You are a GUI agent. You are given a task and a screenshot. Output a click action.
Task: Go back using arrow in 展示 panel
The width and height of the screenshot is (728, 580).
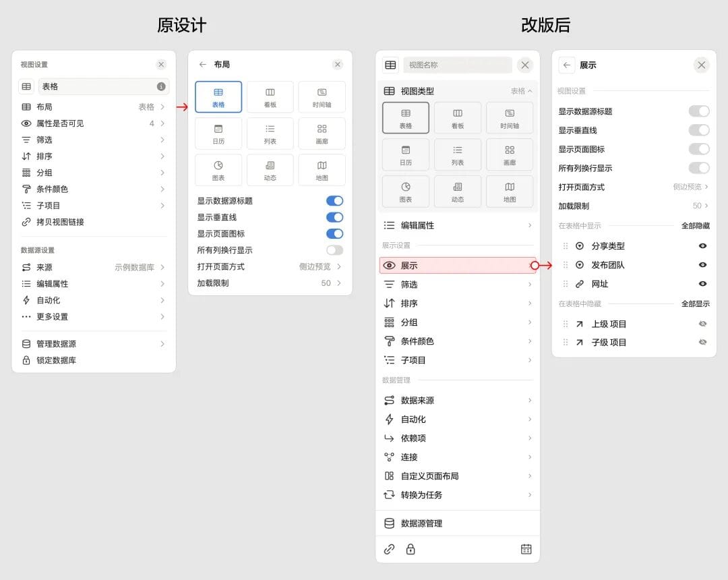click(x=567, y=65)
